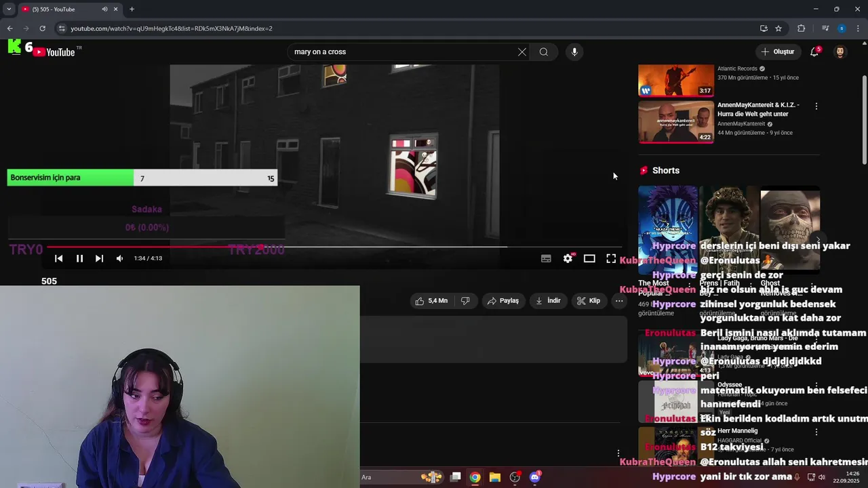The width and height of the screenshot is (868, 488).
Task: Install app icon in address bar
Action: (764, 28)
